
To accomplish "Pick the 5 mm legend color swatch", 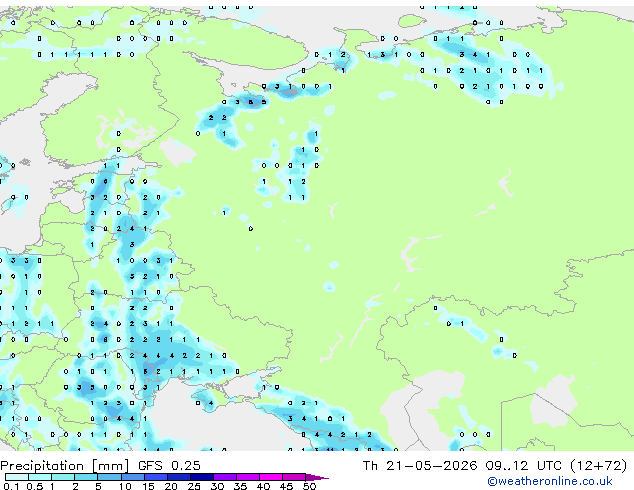I will tap(109, 477).
